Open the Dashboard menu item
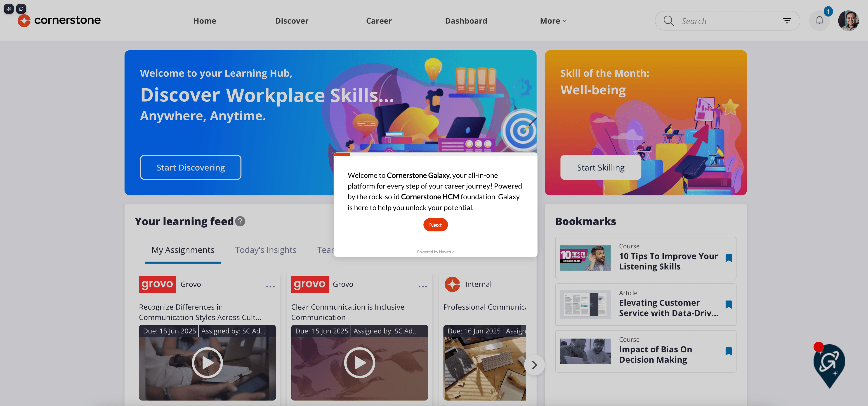868x406 pixels. tap(466, 21)
